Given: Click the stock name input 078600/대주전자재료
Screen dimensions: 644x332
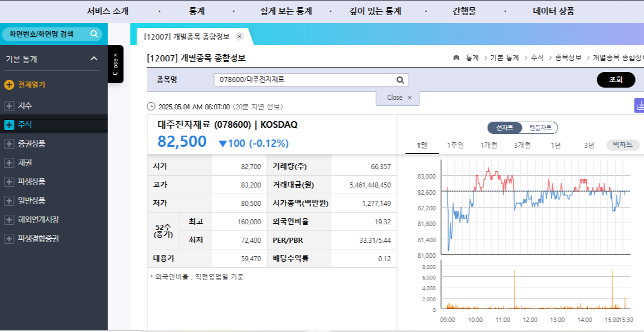Looking at the screenshot, I should [x=311, y=80].
